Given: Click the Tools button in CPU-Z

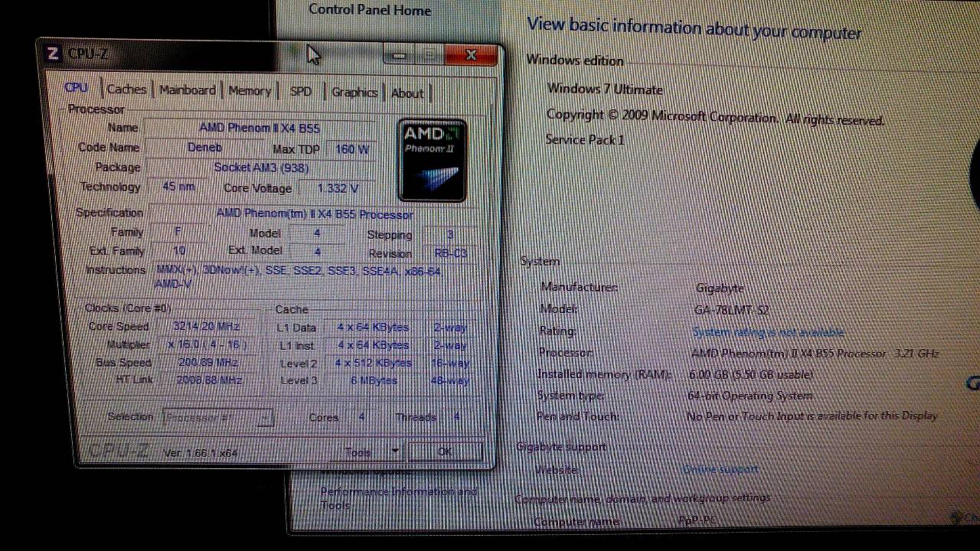Looking at the screenshot, I should coord(358,451).
